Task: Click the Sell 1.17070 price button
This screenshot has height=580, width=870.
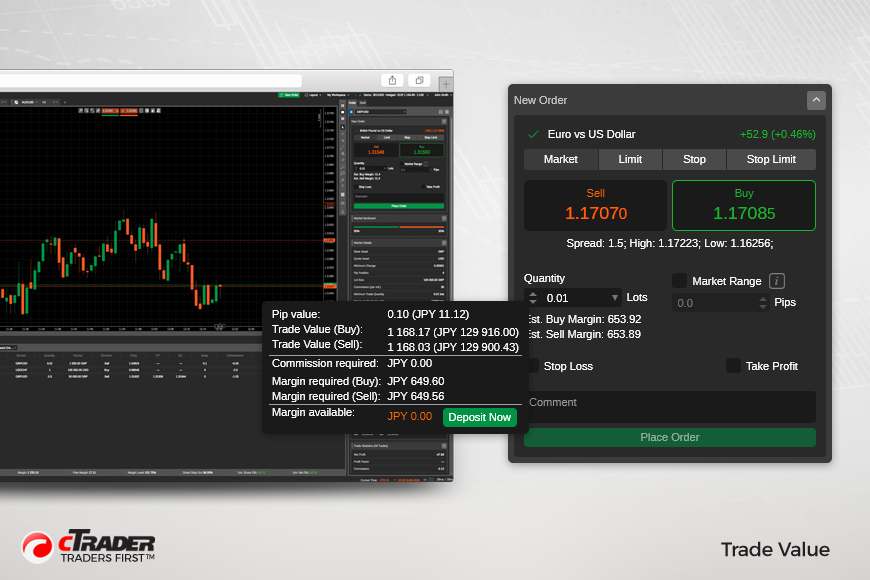Action: click(x=595, y=205)
